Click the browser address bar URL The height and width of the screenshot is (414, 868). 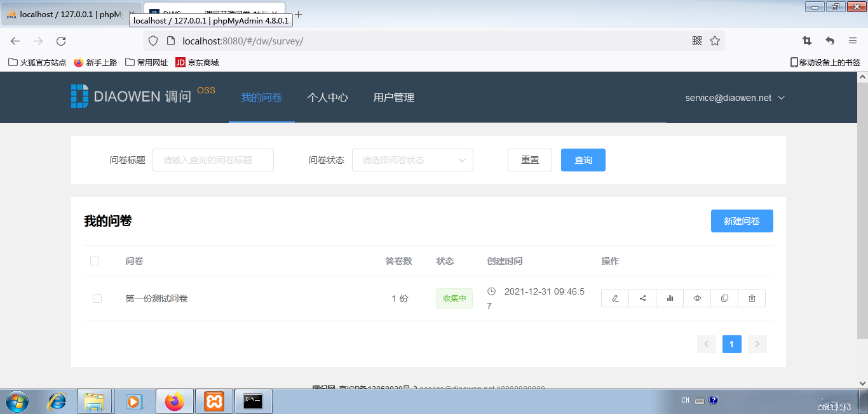(243, 41)
